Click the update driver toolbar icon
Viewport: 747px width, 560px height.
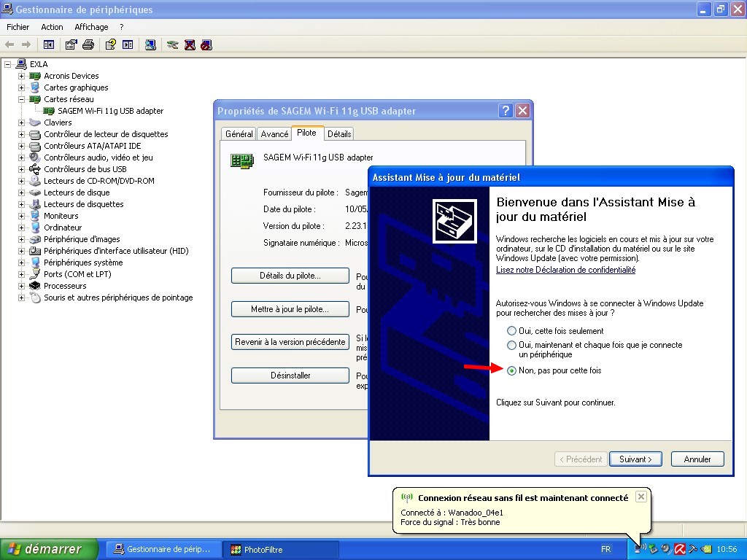tap(172, 44)
